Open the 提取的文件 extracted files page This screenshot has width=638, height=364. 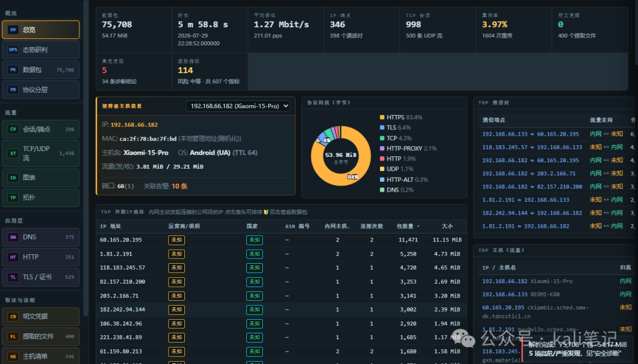[41, 336]
